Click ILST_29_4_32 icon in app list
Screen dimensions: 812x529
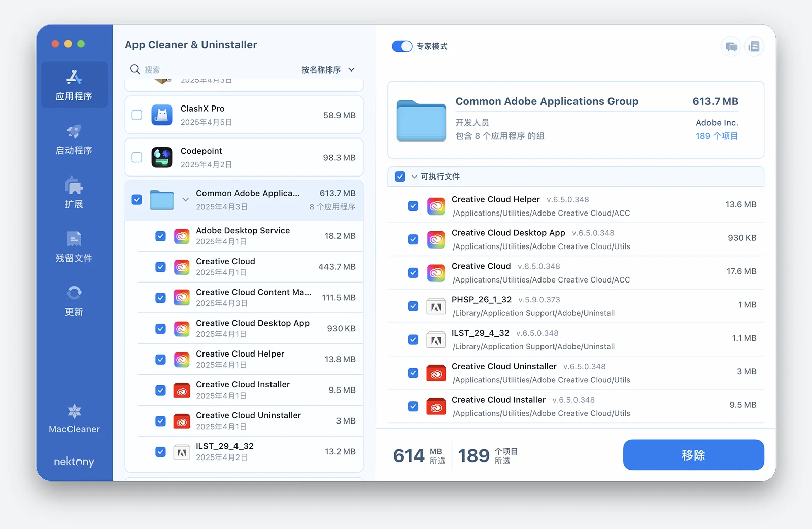182,452
